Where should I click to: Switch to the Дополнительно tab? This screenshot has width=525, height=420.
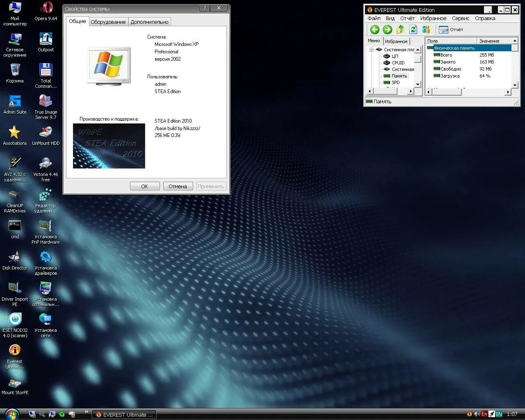pos(149,22)
